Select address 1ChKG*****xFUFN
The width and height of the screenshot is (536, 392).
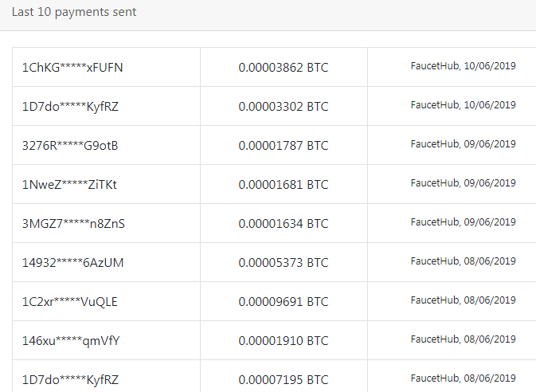tap(72, 68)
